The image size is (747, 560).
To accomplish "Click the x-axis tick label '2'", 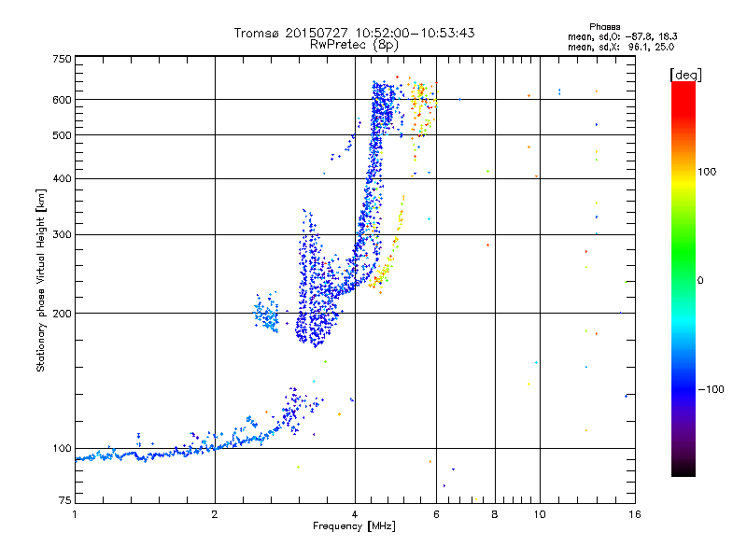I will pyautogui.click(x=215, y=514).
